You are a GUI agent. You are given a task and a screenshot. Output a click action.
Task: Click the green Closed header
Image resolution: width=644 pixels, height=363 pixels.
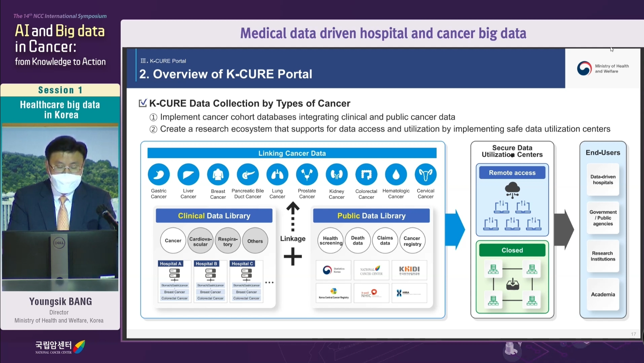pos(512,250)
